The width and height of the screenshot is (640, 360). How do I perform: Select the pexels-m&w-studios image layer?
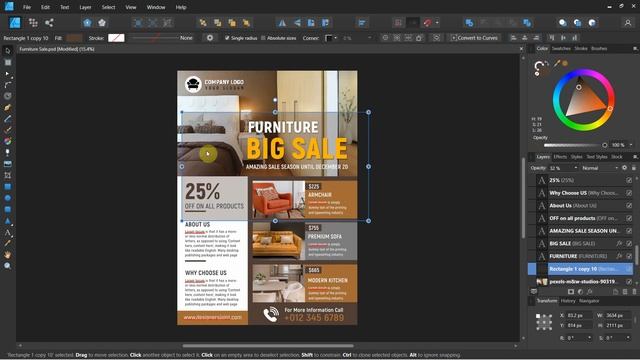582,281
